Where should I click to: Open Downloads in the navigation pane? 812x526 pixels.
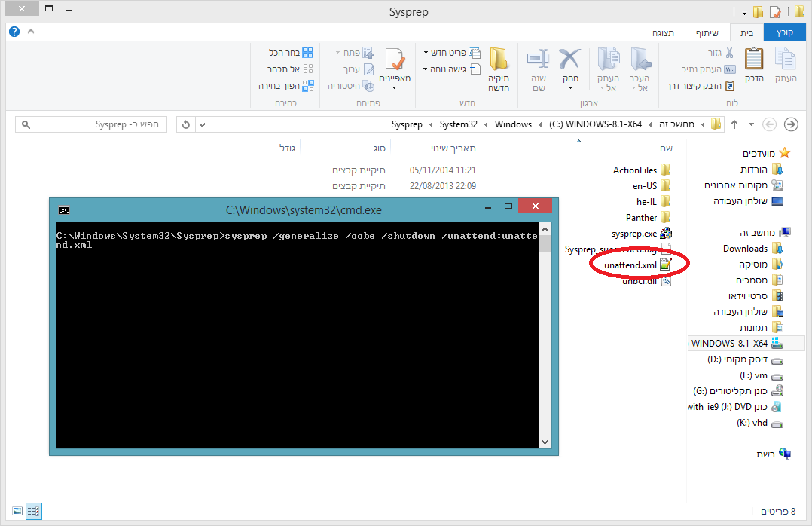[753, 249]
